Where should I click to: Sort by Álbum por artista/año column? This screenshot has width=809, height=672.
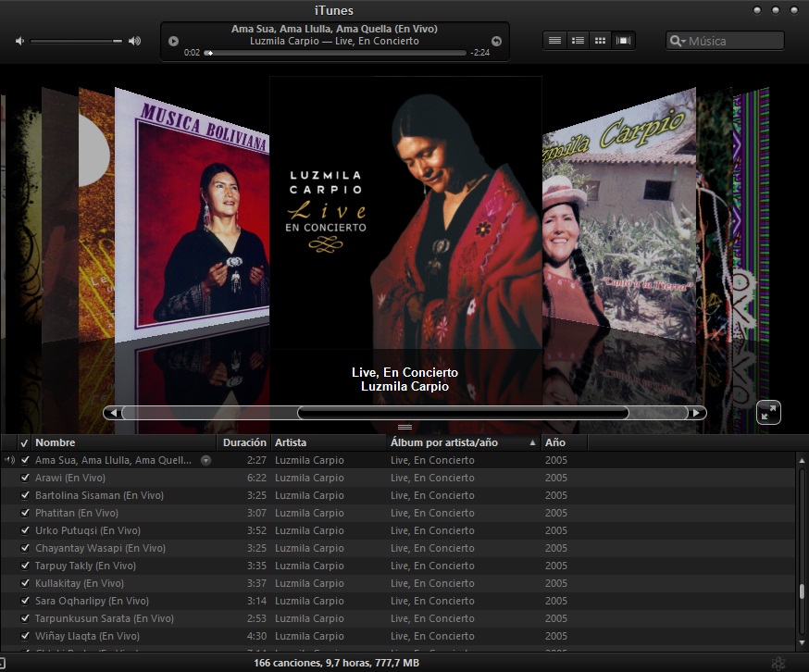[464, 442]
